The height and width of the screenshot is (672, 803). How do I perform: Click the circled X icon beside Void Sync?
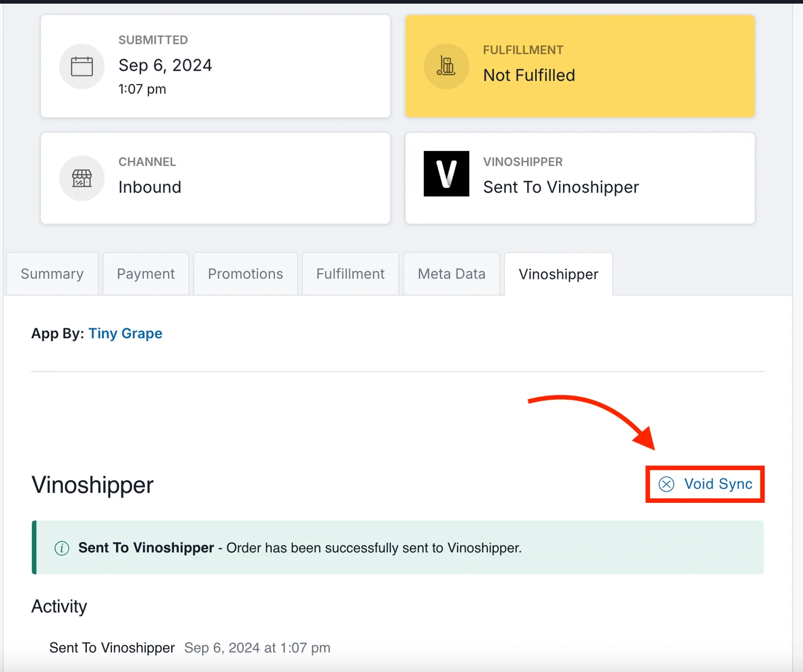[x=666, y=484]
